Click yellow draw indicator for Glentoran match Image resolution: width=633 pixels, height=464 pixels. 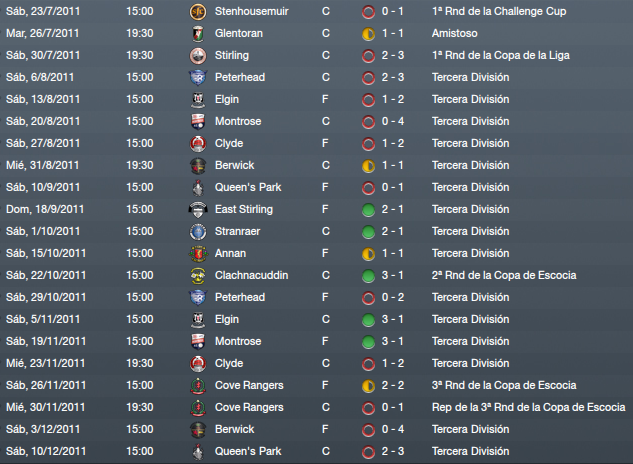pos(368,34)
